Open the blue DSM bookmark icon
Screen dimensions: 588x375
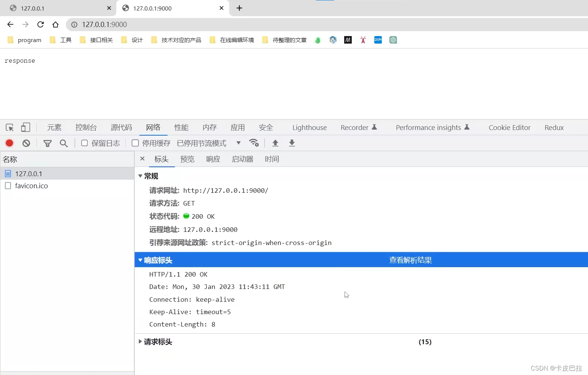[x=378, y=40]
